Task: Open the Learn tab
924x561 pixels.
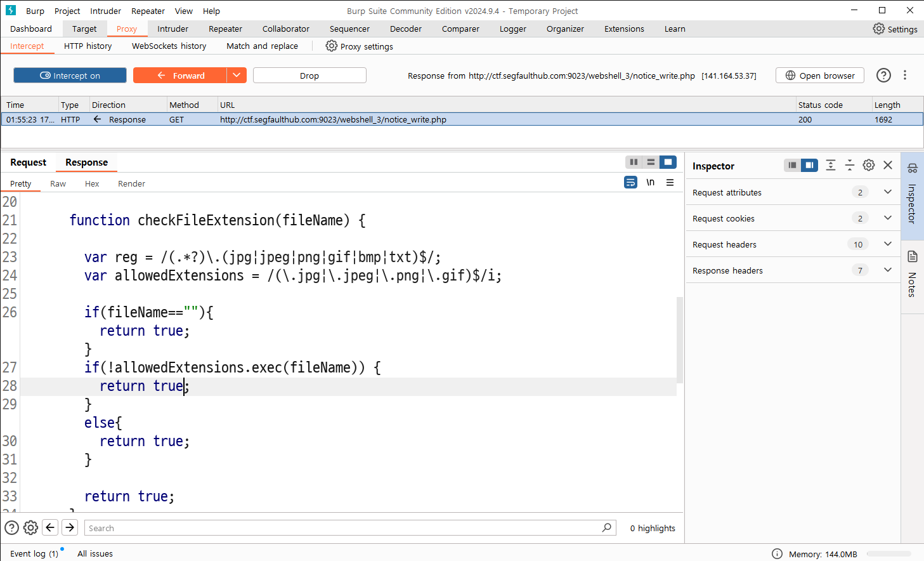Action: pos(675,29)
